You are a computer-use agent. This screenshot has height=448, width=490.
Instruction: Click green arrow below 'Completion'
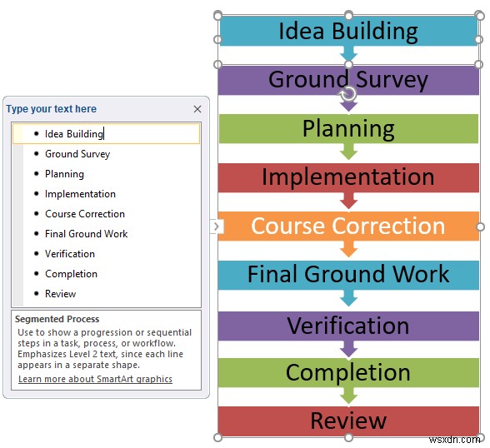tap(348, 396)
